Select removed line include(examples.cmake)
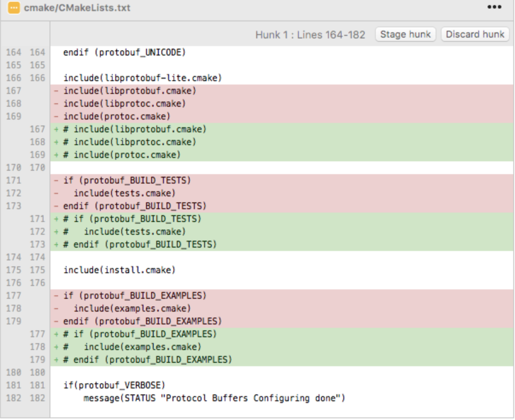The image size is (515, 420). 132,308
